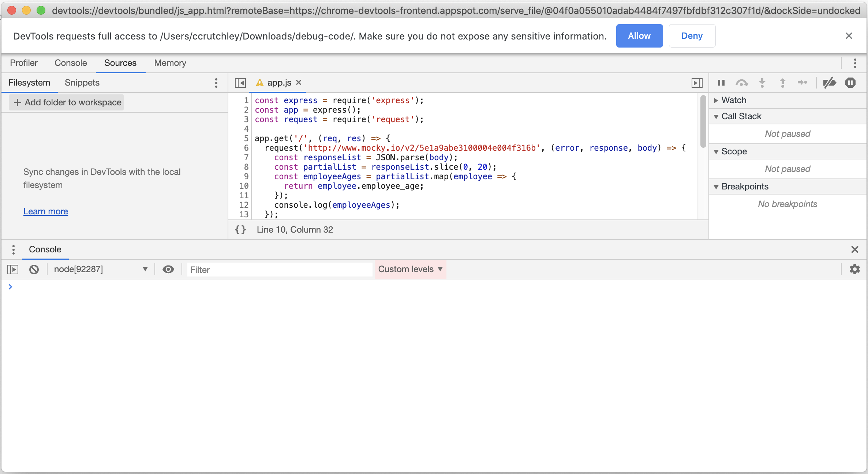Select the Step out of current function icon

coord(782,83)
